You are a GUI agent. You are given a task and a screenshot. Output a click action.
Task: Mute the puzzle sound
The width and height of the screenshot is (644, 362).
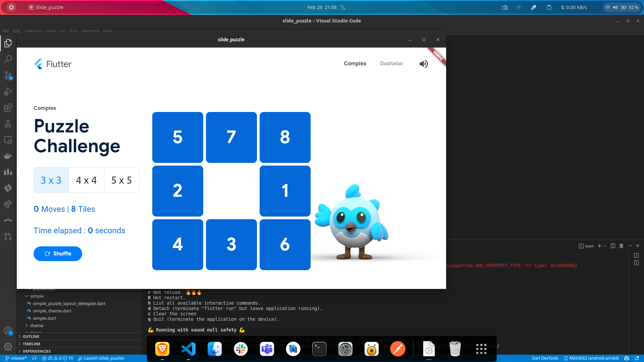click(x=424, y=64)
